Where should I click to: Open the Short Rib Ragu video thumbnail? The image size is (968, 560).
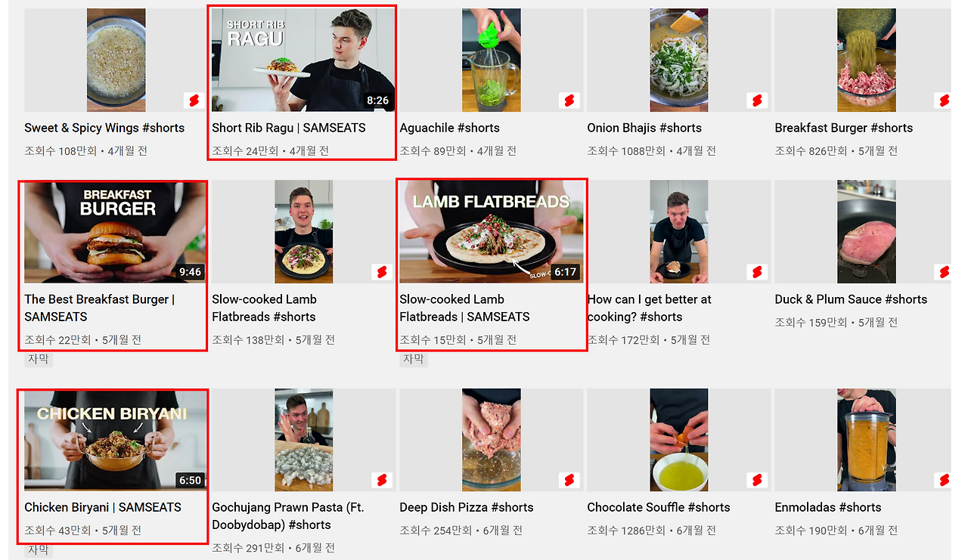[302, 60]
